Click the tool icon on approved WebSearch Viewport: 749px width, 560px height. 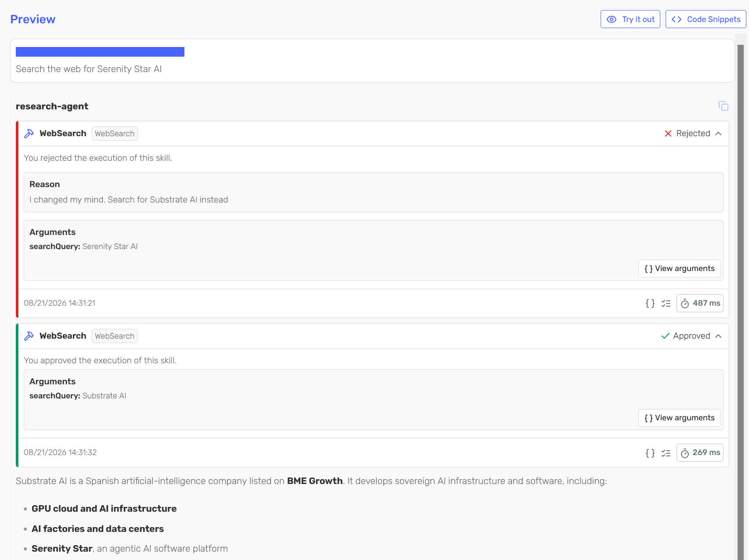pyautogui.click(x=29, y=336)
